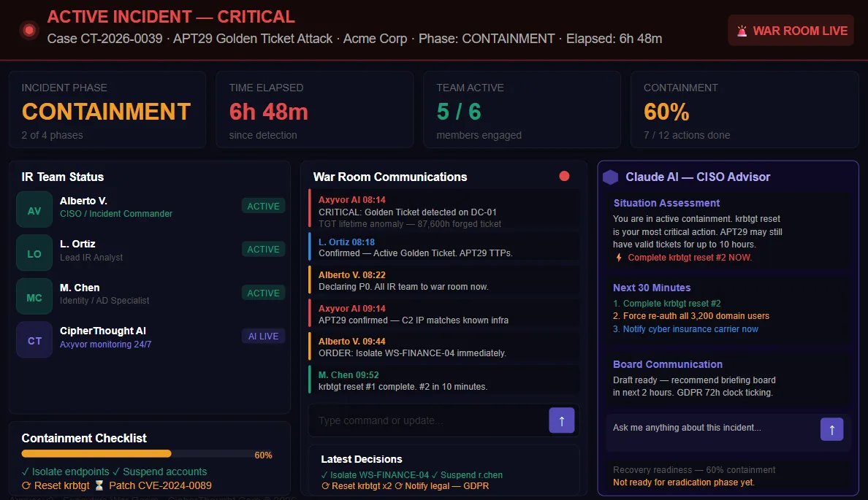Click the TEAM ACTIVE 5 / 6 card
This screenshot has height=500, width=868.
click(522, 109)
